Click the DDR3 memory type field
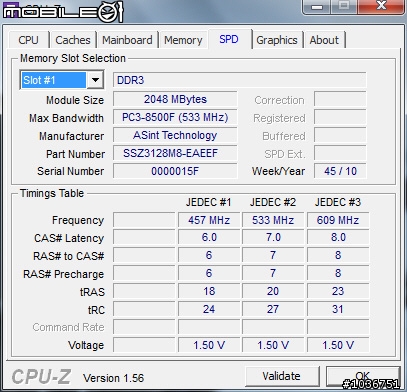407x392 pixels. click(x=240, y=80)
